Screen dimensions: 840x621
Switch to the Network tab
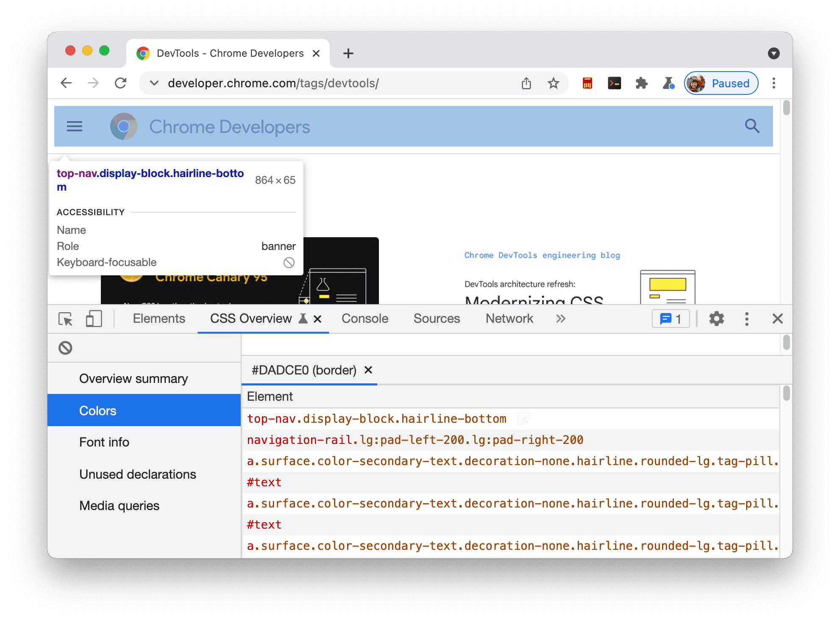510,318
